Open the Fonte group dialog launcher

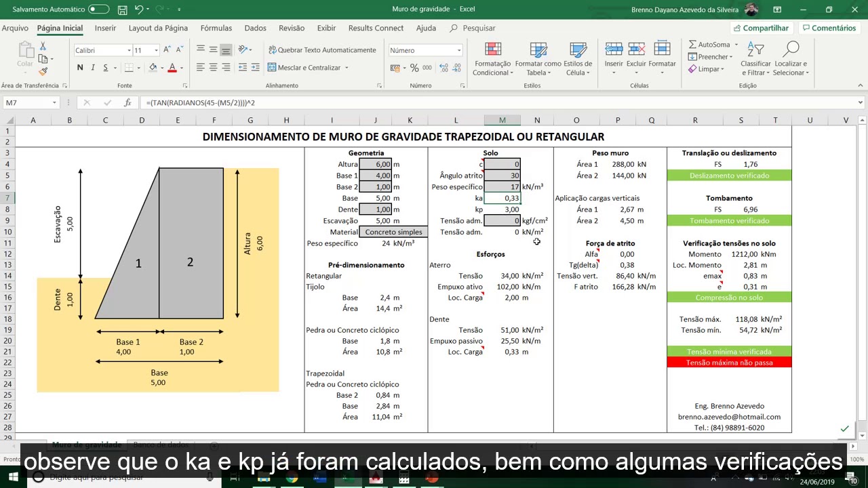pyautogui.click(x=185, y=85)
